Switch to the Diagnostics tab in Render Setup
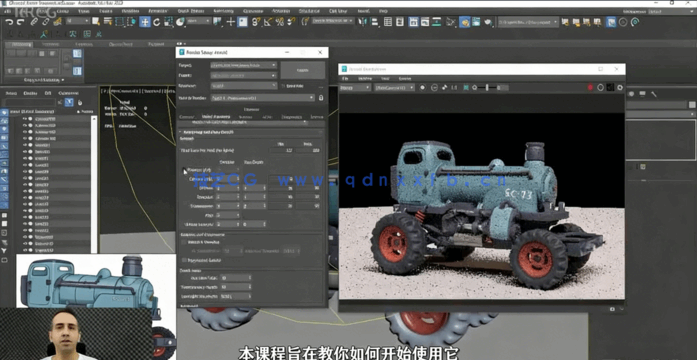The height and width of the screenshot is (360, 697). click(x=292, y=117)
